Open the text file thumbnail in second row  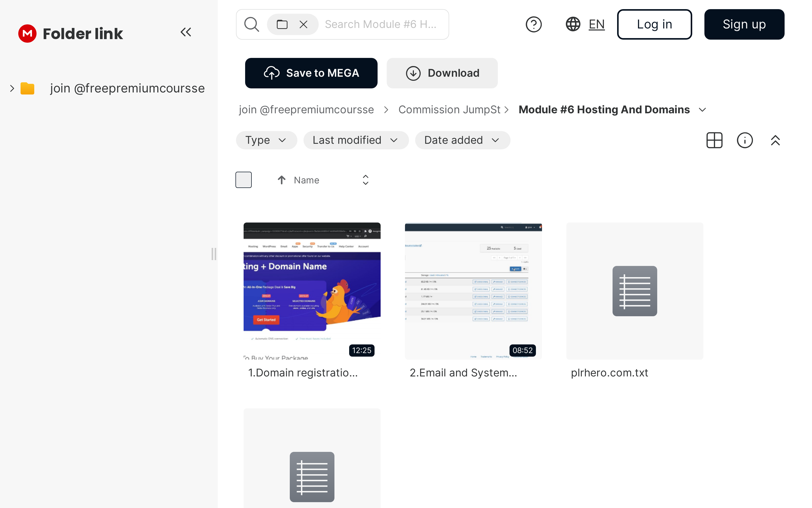tap(312, 458)
